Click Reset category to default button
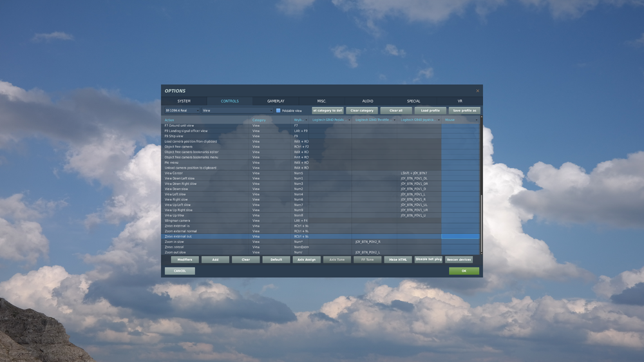This screenshot has height=362, width=644. 327,111
